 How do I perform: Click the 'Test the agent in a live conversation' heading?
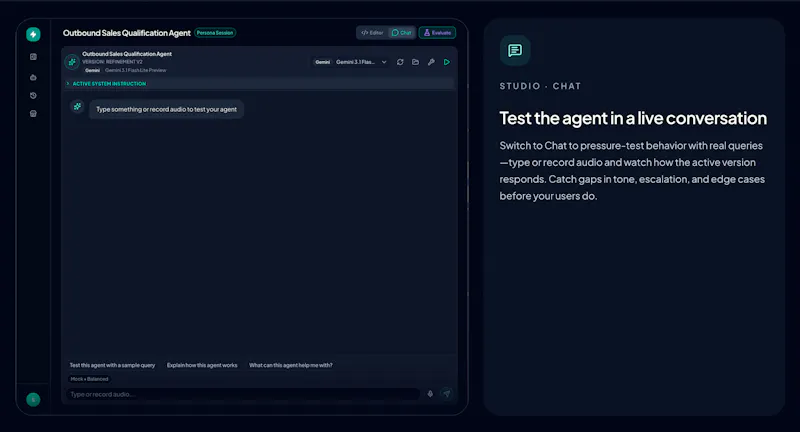point(633,118)
